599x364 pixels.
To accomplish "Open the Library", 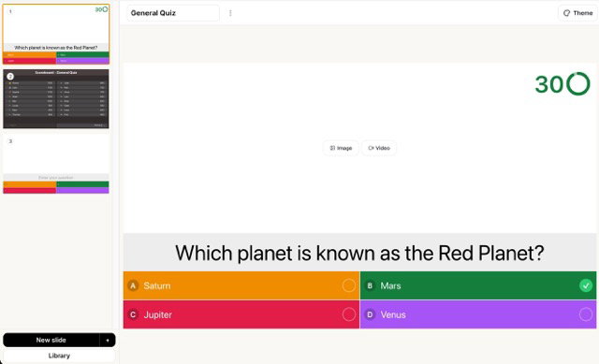I will [x=59, y=356].
